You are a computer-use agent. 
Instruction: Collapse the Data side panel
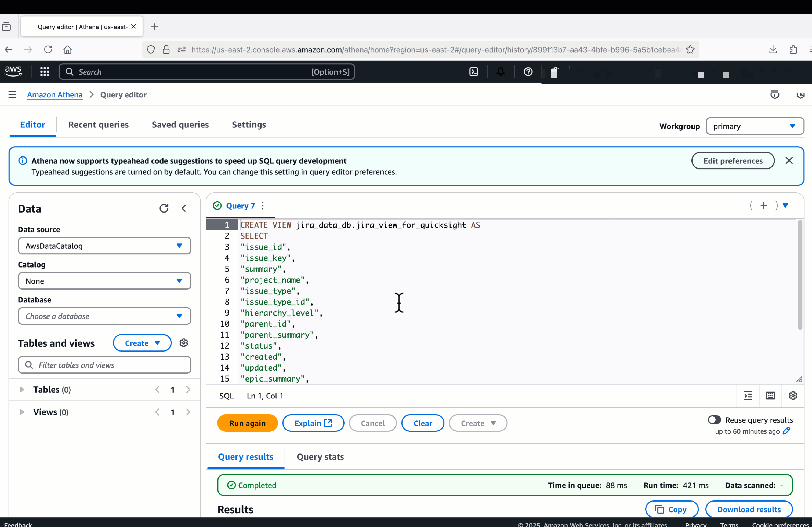[184, 208]
